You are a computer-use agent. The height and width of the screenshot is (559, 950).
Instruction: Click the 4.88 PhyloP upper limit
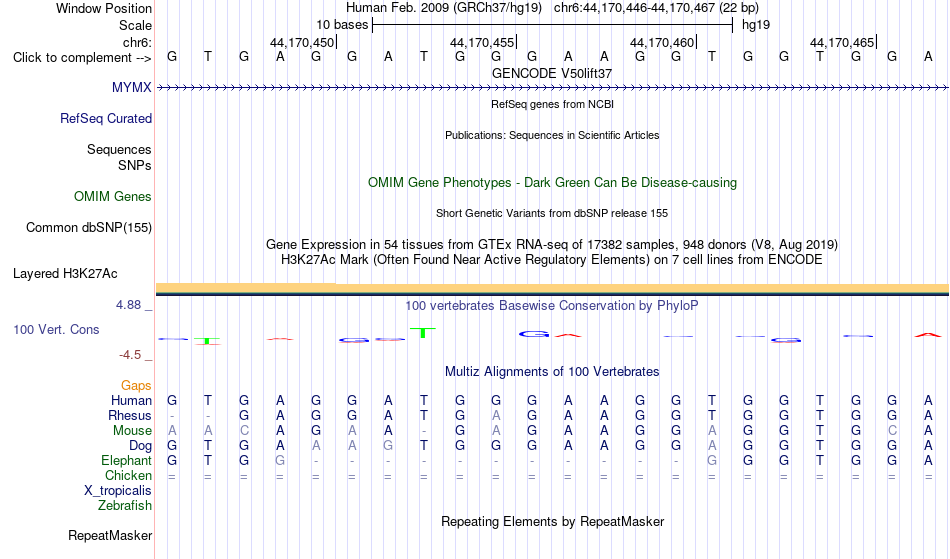coord(129,305)
